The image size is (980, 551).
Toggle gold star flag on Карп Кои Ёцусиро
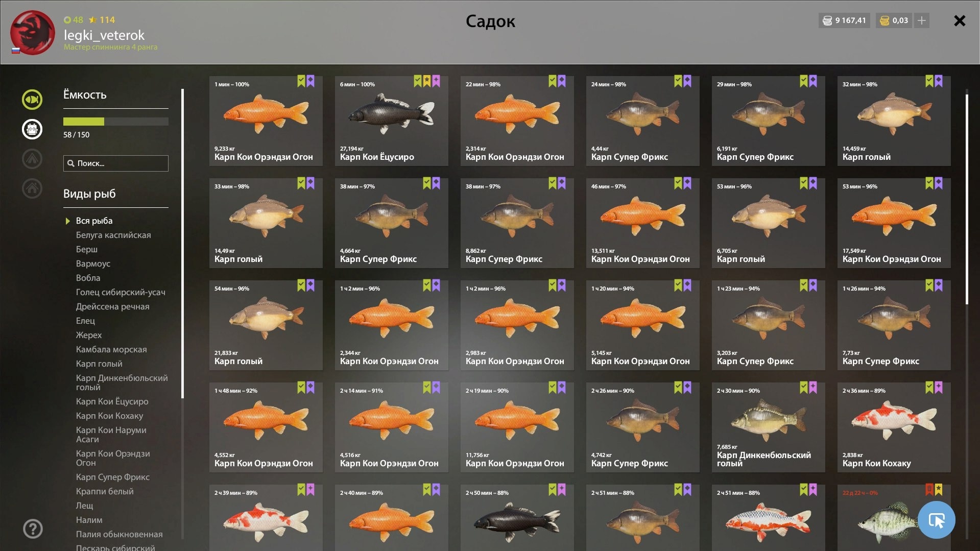coord(427,81)
